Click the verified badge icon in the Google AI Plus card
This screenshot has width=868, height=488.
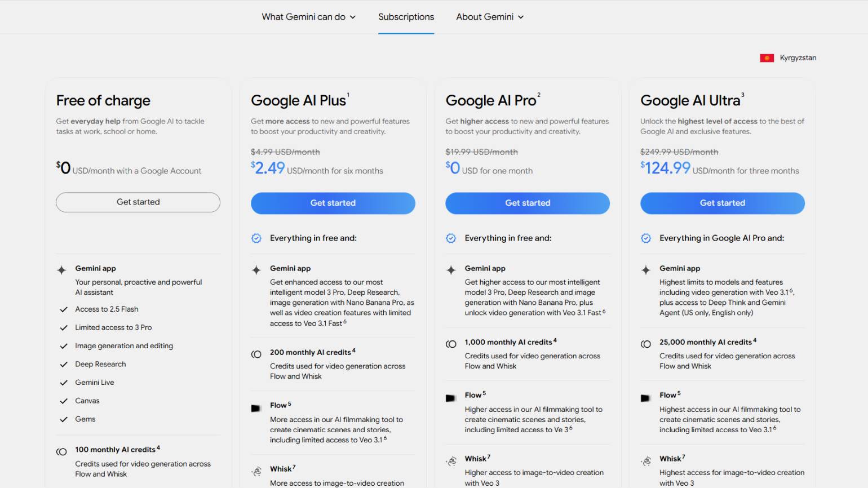(x=256, y=238)
